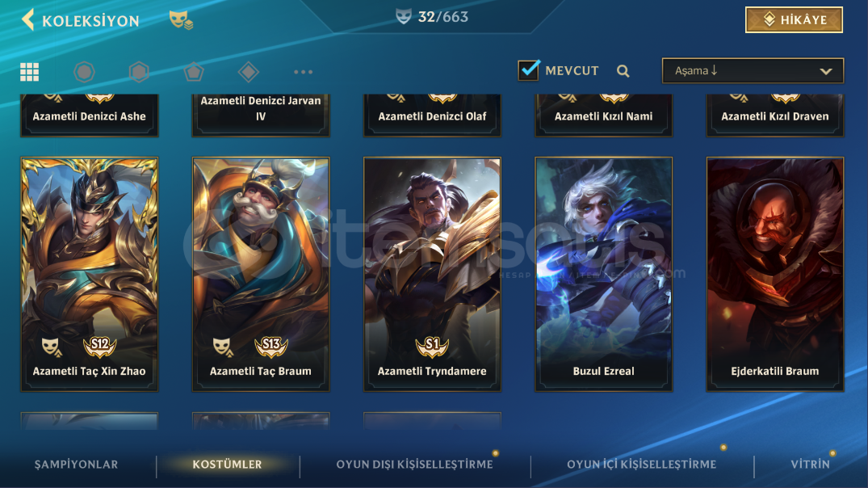This screenshot has height=488, width=868.
Task: Select the pentagon rarity filter icon
Action: click(x=194, y=71)
